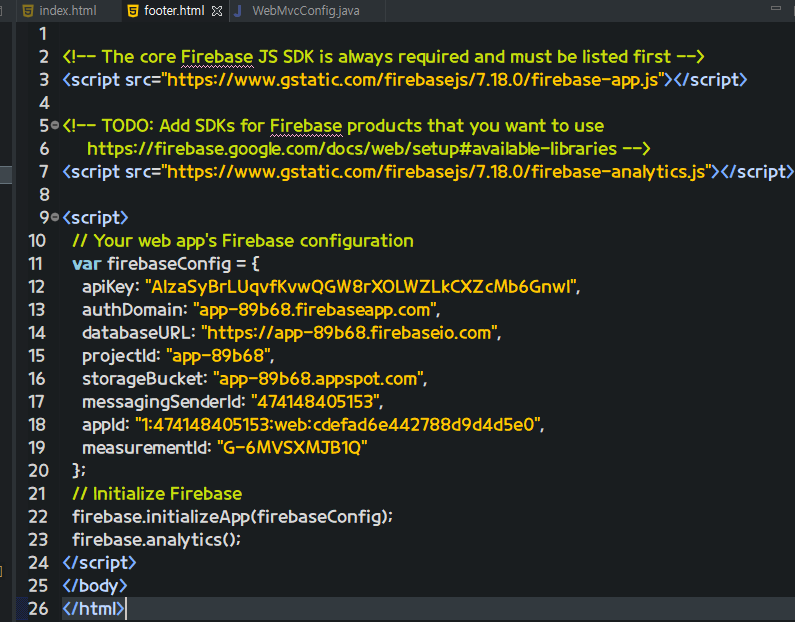Image resolution: width=795 pixels, height=622 pixels.
Task: Click the underlined word Firebase on line 2
Action: [217, 57]
